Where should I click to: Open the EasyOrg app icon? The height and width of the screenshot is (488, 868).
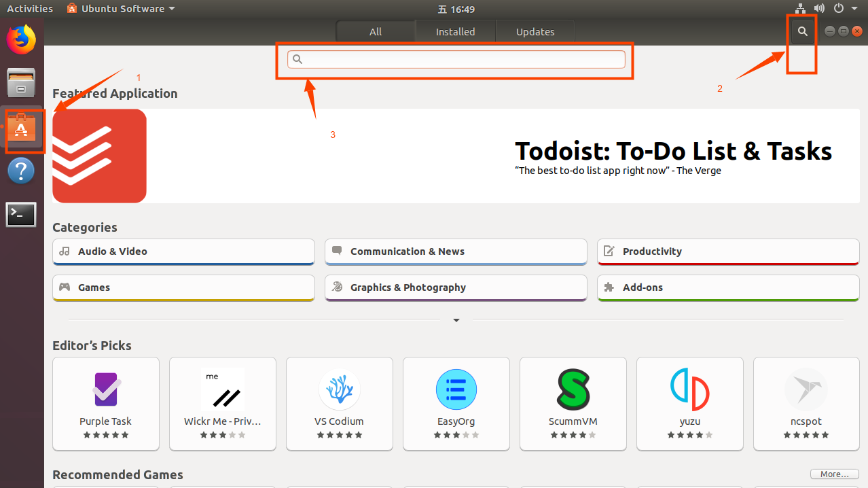pyautogui.click(x=456, y=389)
